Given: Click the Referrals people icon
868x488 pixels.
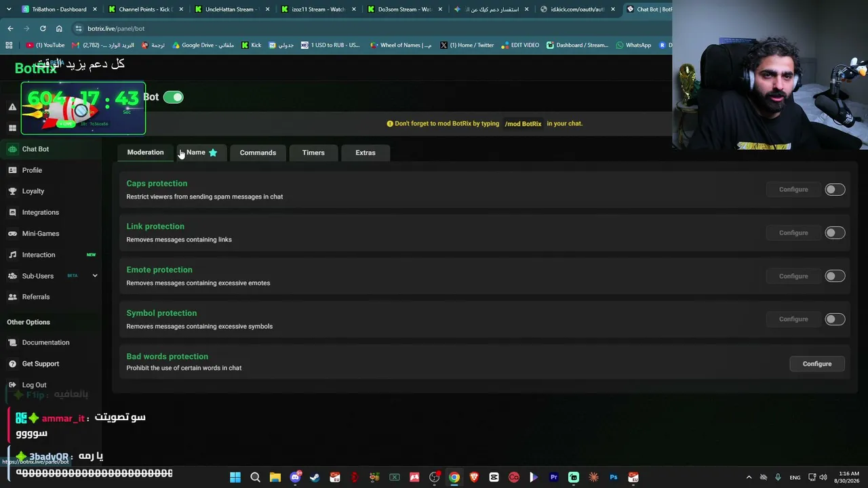Looking at the screenshot, I should 12,297.
